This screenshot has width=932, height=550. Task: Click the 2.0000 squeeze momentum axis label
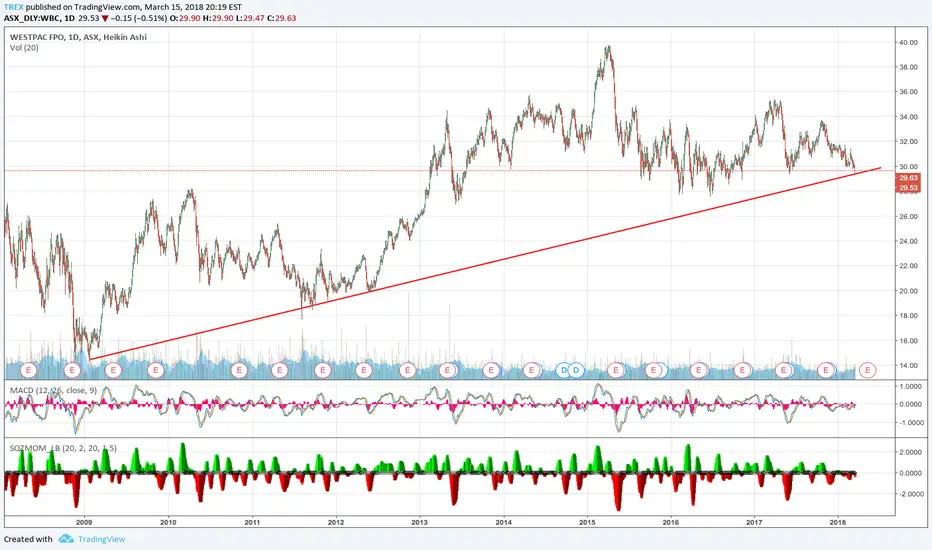point(911,452)
